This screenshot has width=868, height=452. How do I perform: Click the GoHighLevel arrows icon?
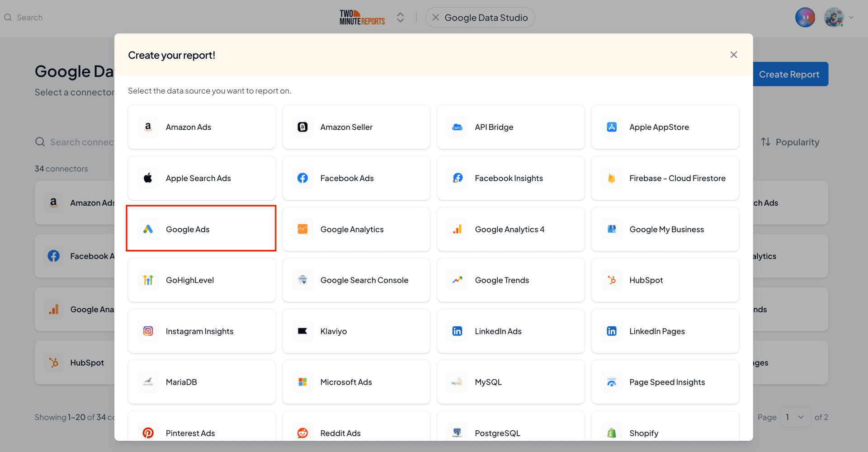click(x=148, y=280)
